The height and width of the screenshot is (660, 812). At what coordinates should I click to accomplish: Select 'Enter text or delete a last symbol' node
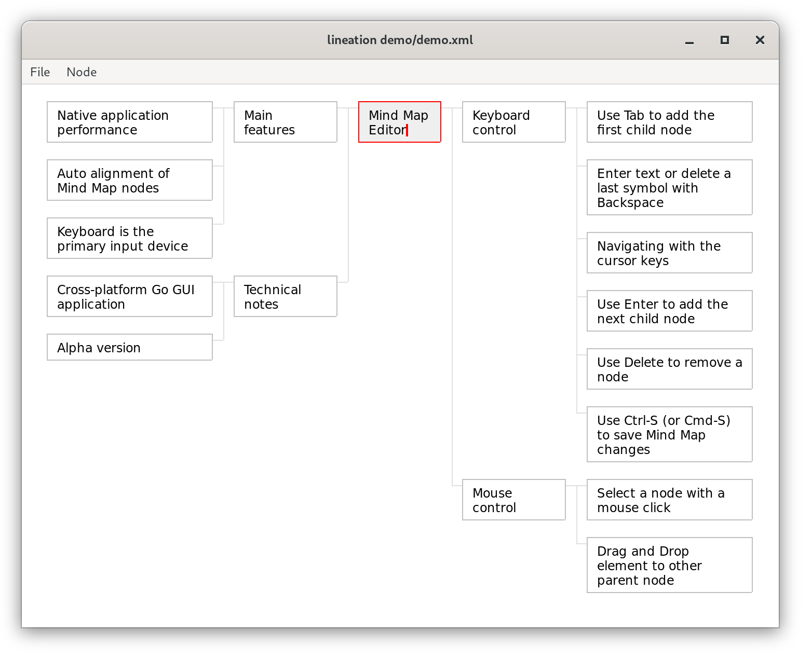pyautogui.click(x=670, y=187)
